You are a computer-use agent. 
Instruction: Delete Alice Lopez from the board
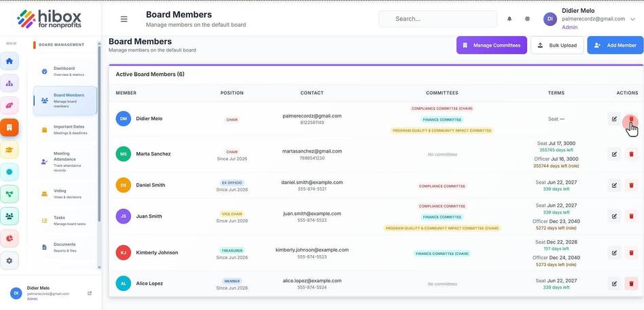(631, 284)
